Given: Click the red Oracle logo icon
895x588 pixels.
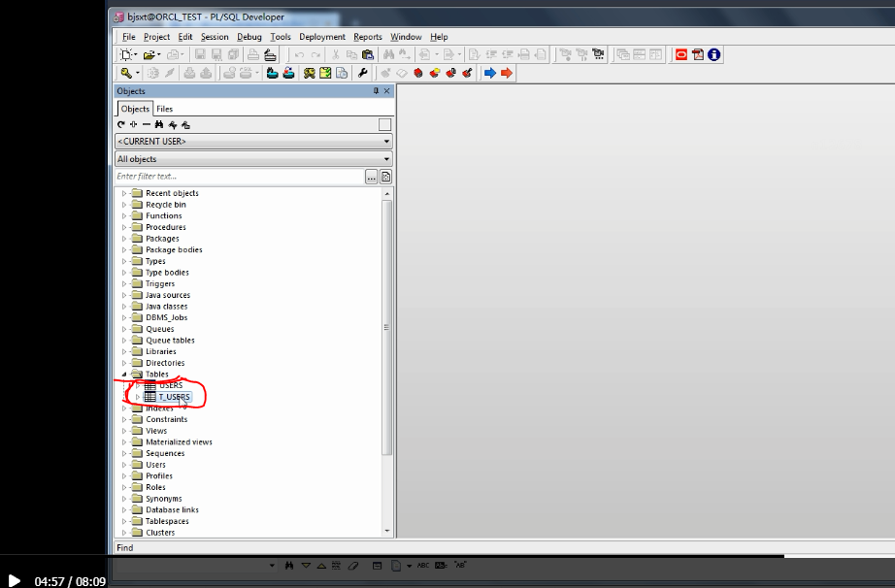Looking at the screenshot, I should pos(680,54).
